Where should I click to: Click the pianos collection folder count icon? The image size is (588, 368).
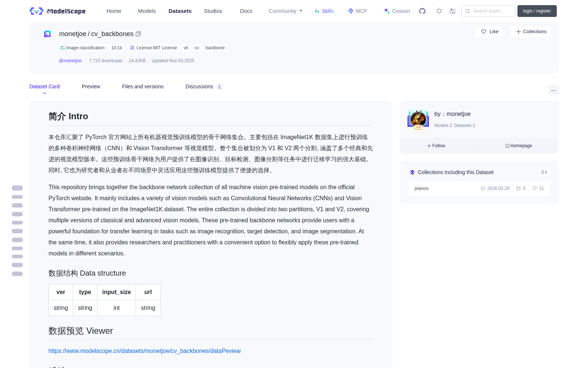[519, 188]
